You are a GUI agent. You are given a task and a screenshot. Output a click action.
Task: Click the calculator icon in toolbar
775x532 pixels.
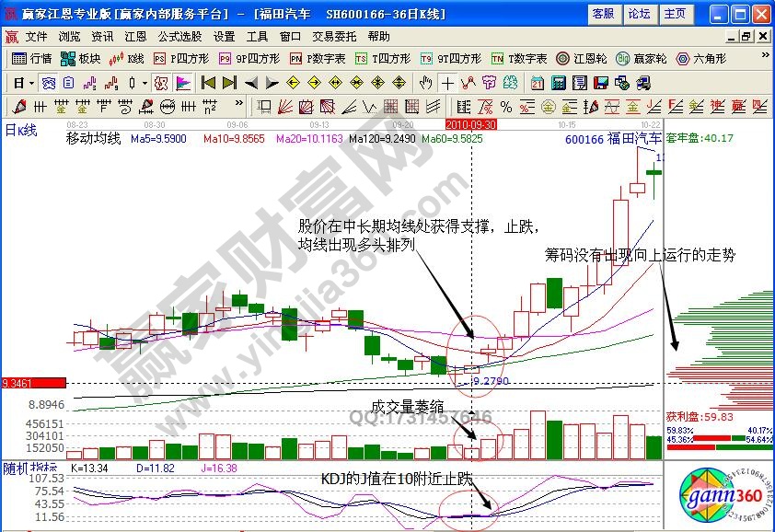[557, 82]
